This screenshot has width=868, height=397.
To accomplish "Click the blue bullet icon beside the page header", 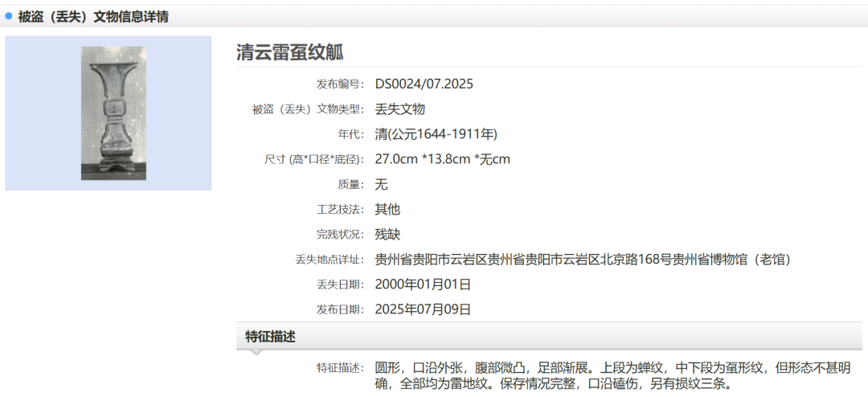I will [9, 16].
